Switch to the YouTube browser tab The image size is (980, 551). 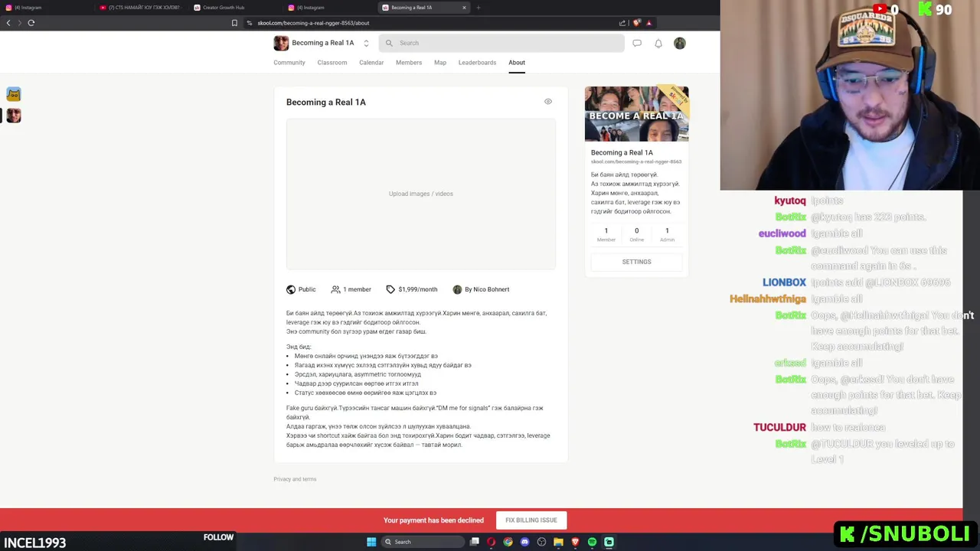(142, 8)
